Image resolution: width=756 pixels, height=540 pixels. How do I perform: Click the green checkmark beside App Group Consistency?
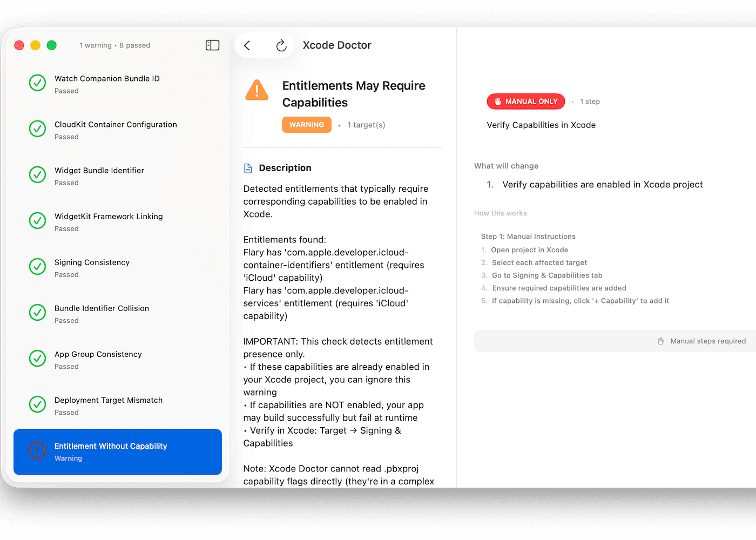click(x=37, y=358)
